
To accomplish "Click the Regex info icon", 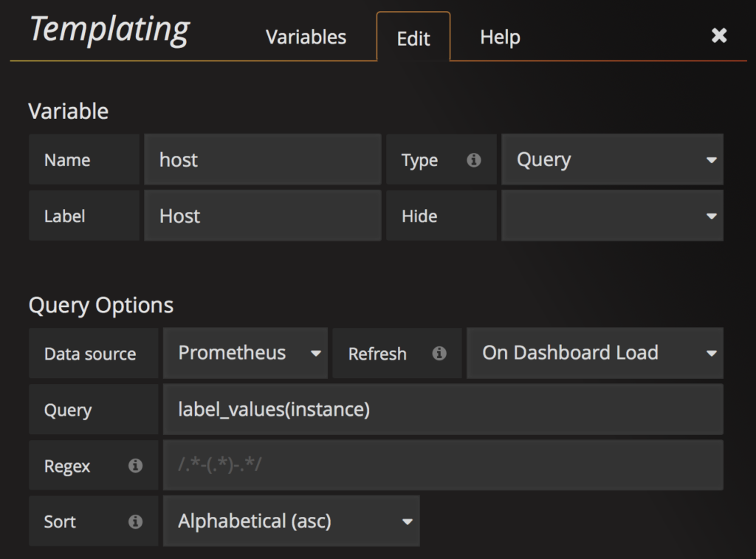I will tap(135, 465).
